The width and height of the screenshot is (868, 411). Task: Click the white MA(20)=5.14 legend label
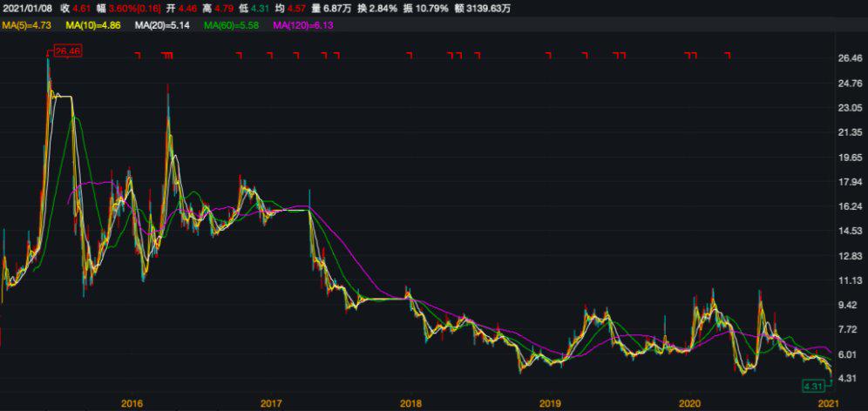[162, 26]
